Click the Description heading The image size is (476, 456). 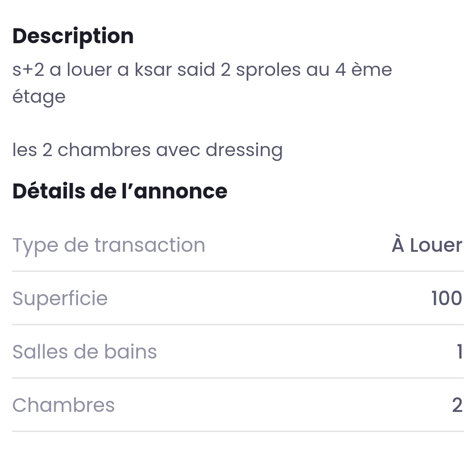tap(73, 36)
